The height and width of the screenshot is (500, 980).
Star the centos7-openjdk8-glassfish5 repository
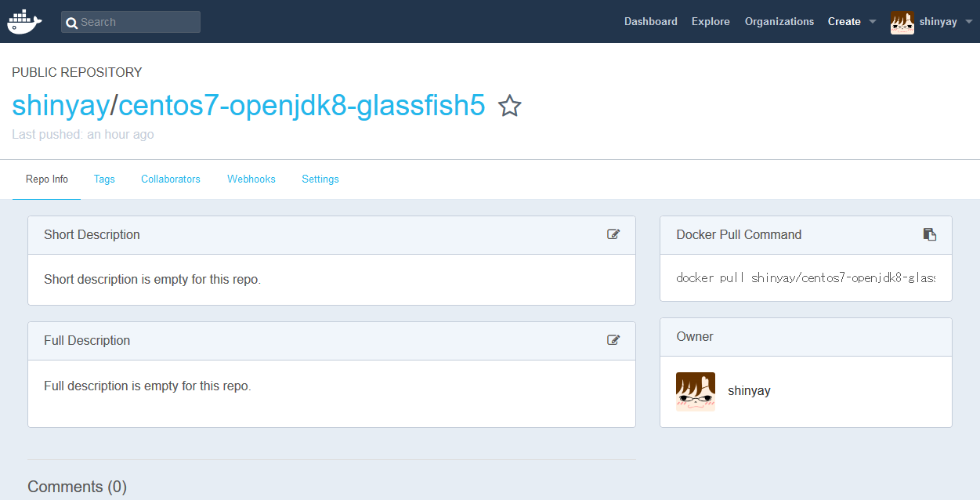(510, 106)
